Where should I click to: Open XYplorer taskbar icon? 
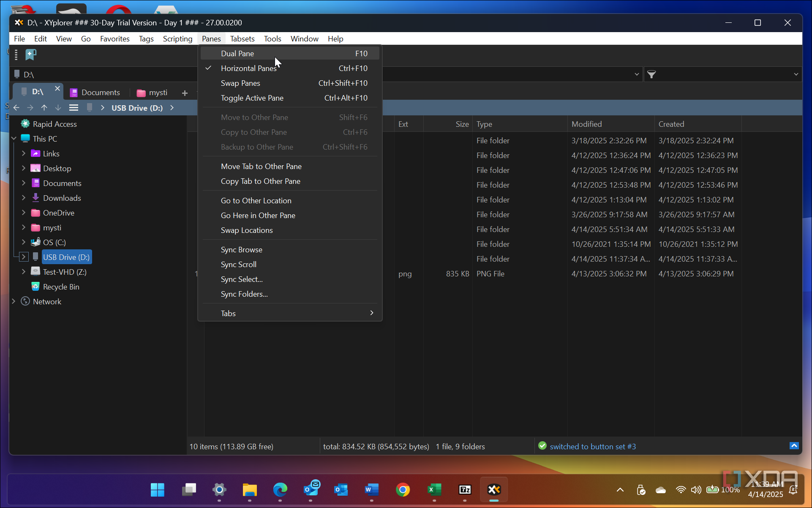pos(494,489)
